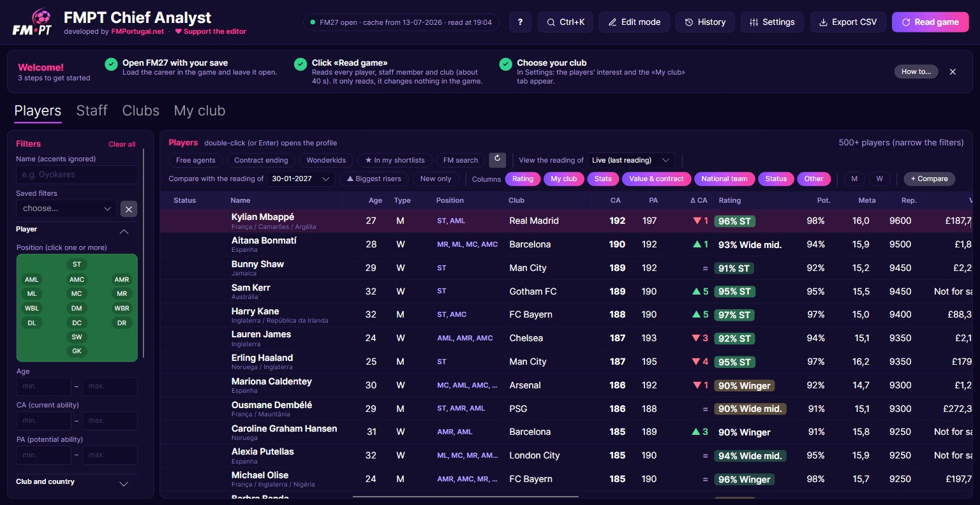Switch to the My club tab
The image size is (980, 505).
[200, 111]
